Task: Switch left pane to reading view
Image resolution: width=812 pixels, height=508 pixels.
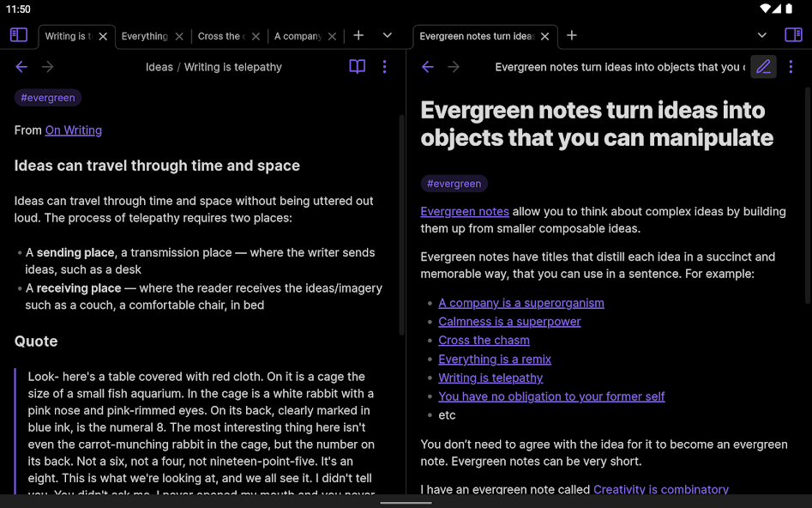Action: point(358,67)
